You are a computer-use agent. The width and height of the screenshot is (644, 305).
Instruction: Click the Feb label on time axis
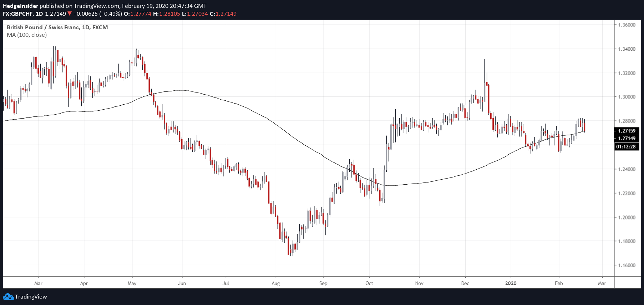(559, 283)
